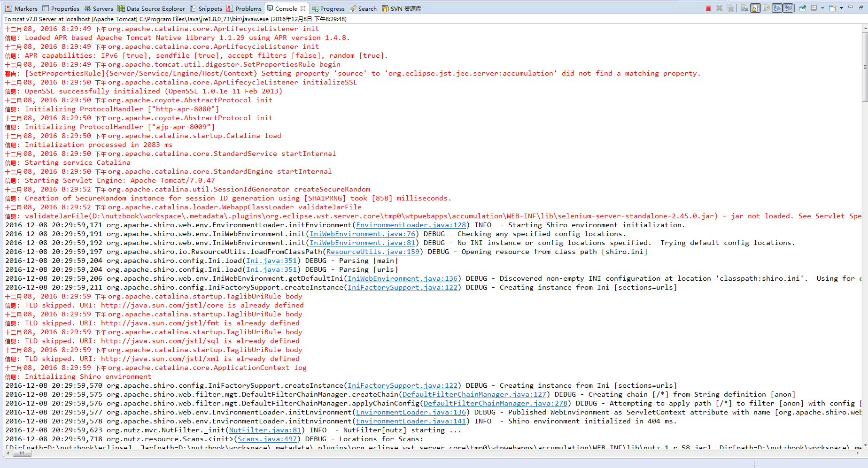
Task: Open Ini.java:351 link on Parsing [urls] line
Action: tap(271, 269)
